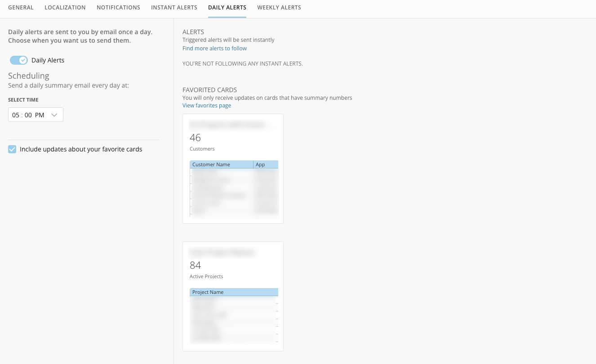Switch to the General tab
596x364 pixels.
click(21, 8)
